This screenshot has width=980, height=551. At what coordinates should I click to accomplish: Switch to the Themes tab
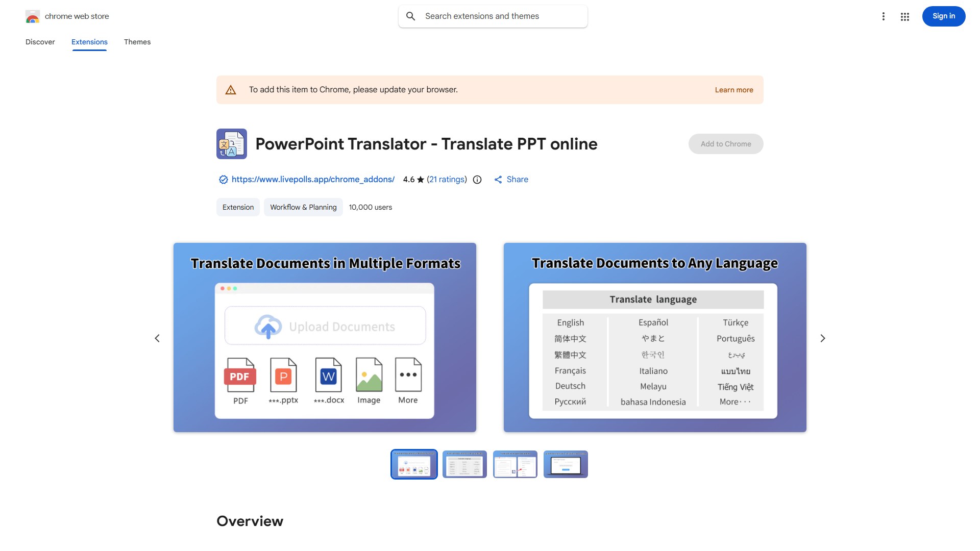(137, 42)
